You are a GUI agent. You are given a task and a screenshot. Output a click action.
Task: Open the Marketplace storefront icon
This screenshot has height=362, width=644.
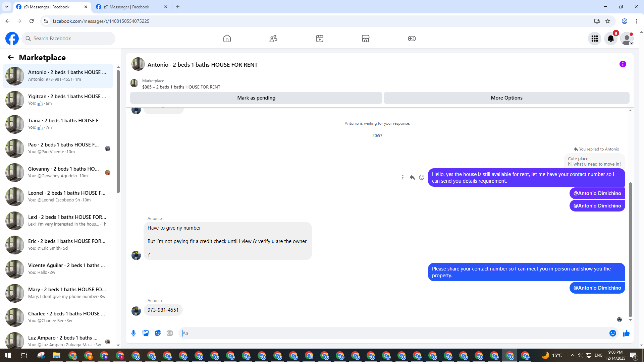click(x=366, y=39)
